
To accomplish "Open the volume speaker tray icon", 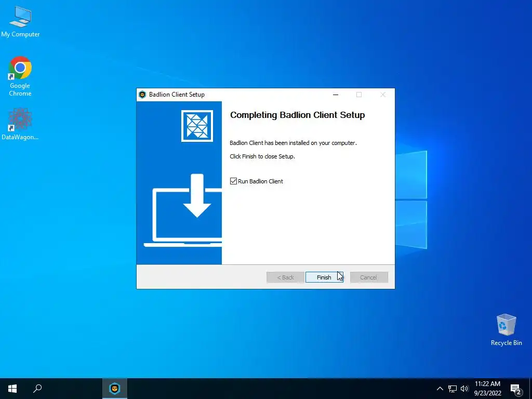I will 464,389.
